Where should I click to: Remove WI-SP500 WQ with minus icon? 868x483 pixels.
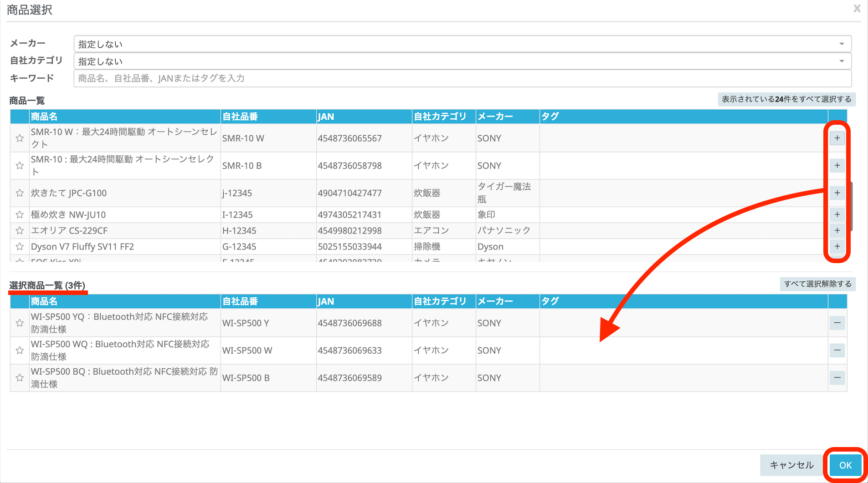pos(837,351)
